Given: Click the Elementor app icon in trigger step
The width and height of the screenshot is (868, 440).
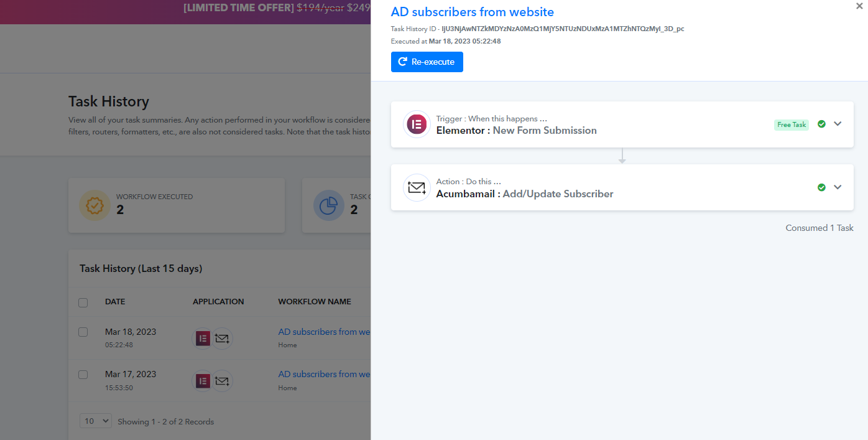Looking at the screenshot, I should (x=417, y=124).
